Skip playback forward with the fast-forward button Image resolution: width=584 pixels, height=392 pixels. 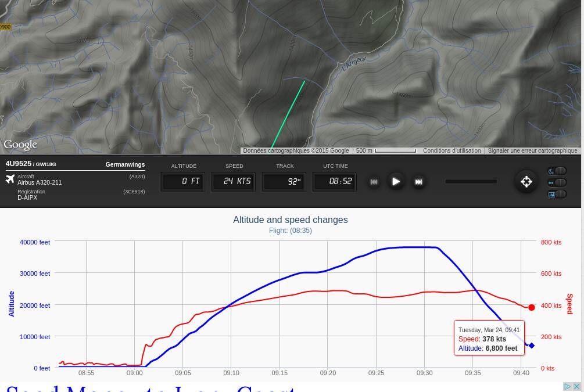pos(418,182)
